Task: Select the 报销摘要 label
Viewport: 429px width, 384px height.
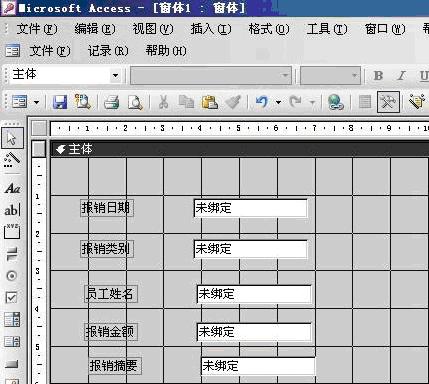Action: click(x=114, y=366)
